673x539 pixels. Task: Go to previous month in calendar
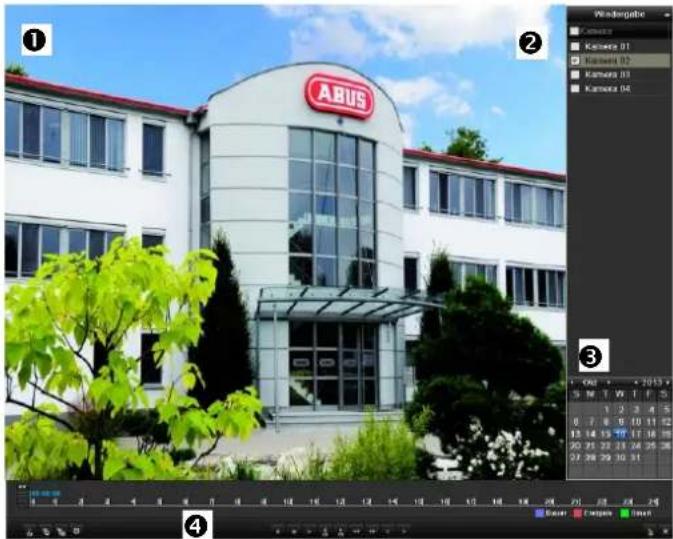pyautogui.click(x=572, y=382)
